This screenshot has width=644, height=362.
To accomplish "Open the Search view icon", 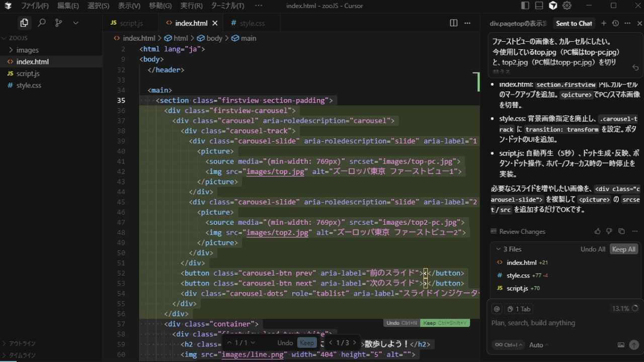I will pos(42,23).
